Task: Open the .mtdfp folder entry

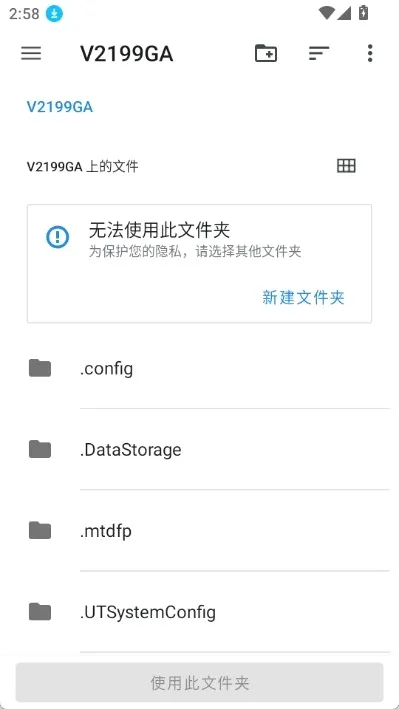Action: point(200,530)
